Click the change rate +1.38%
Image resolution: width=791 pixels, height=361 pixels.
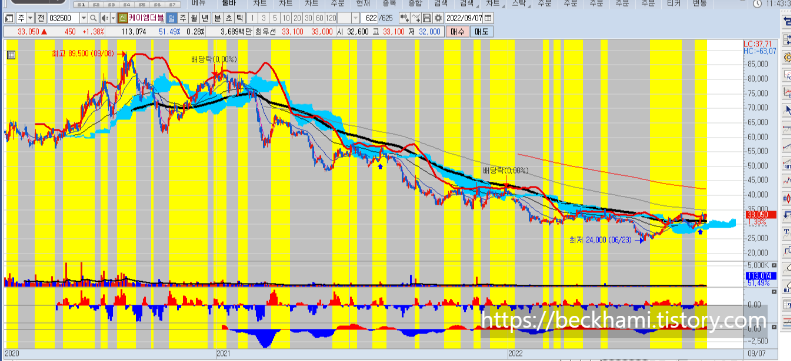pyautogui.click(x=94, y=31)
